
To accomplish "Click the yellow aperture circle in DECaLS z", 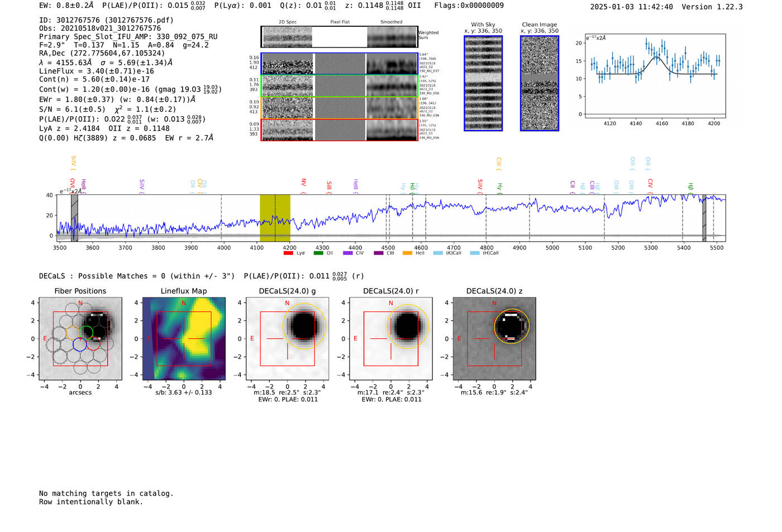I will coord(512,327).
